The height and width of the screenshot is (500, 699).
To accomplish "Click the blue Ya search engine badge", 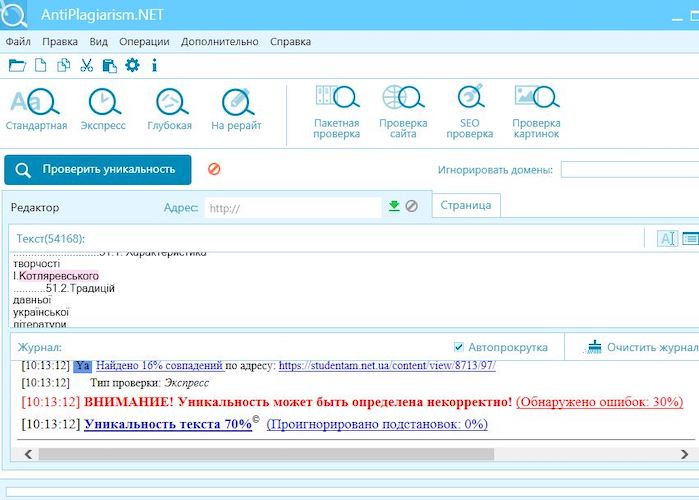I will (82, 366).
